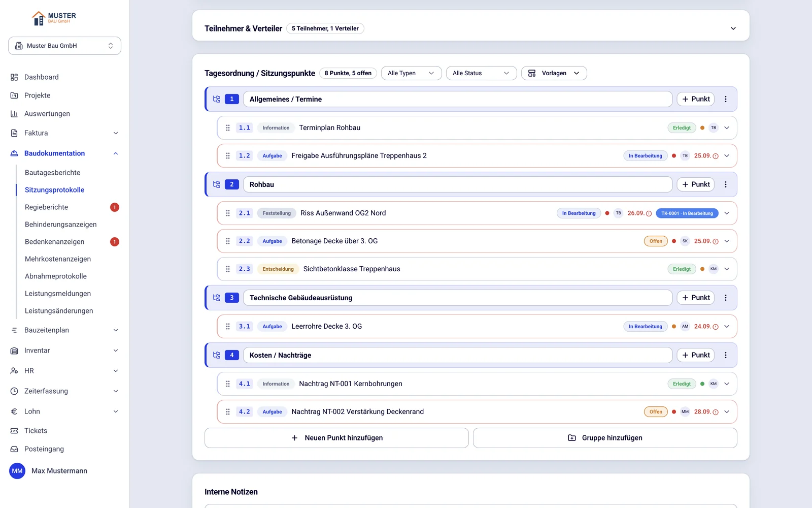Expand item 2.1 Riss Außenwand row chevron
Screen dimensions: 812x508
(727, 213)
